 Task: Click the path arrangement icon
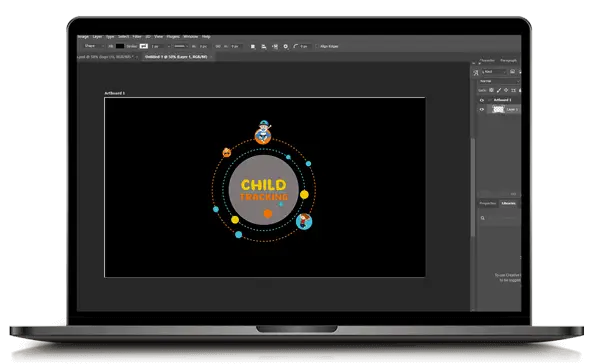(275, 46)
